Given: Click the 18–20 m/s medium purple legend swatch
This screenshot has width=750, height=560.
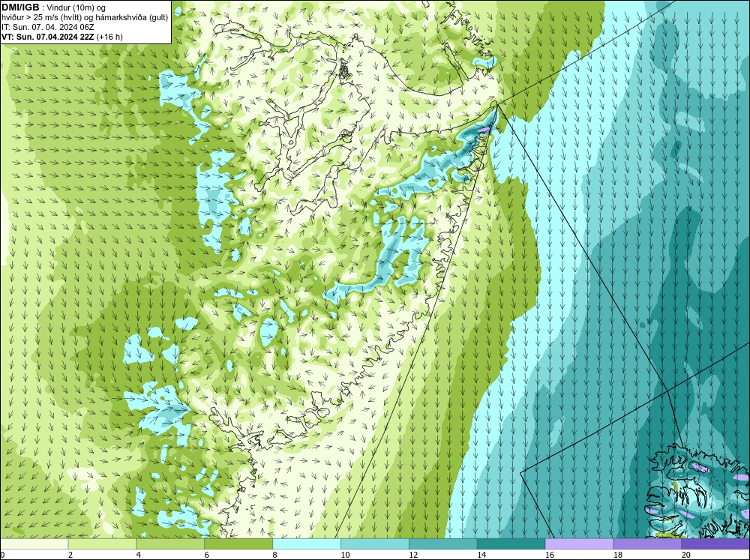Looking at the screenshot, I should 648,544.
